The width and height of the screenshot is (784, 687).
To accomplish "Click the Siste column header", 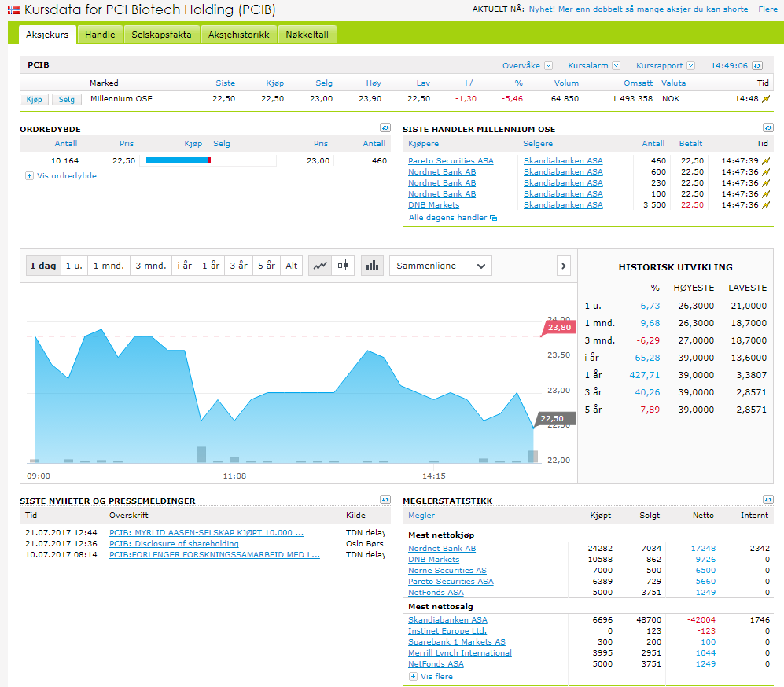I will [225, 83].
